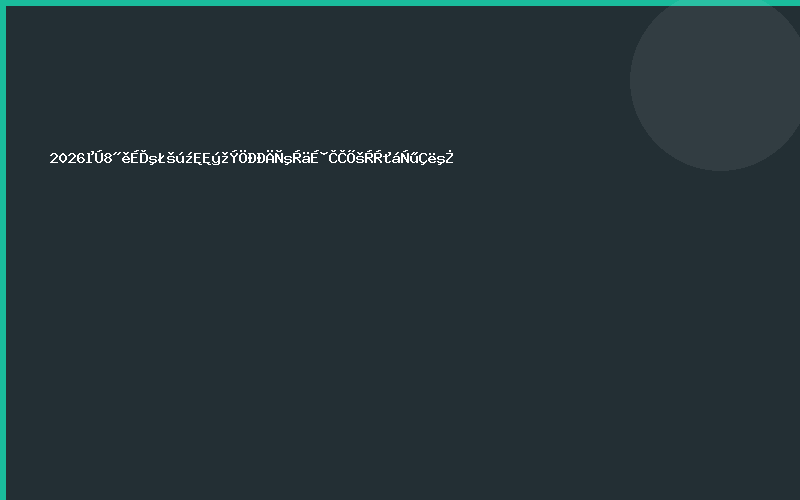This screenshot has width=800, height=500.
Task: Click the "ľ" character after "2026"
Action: [86, 158]
